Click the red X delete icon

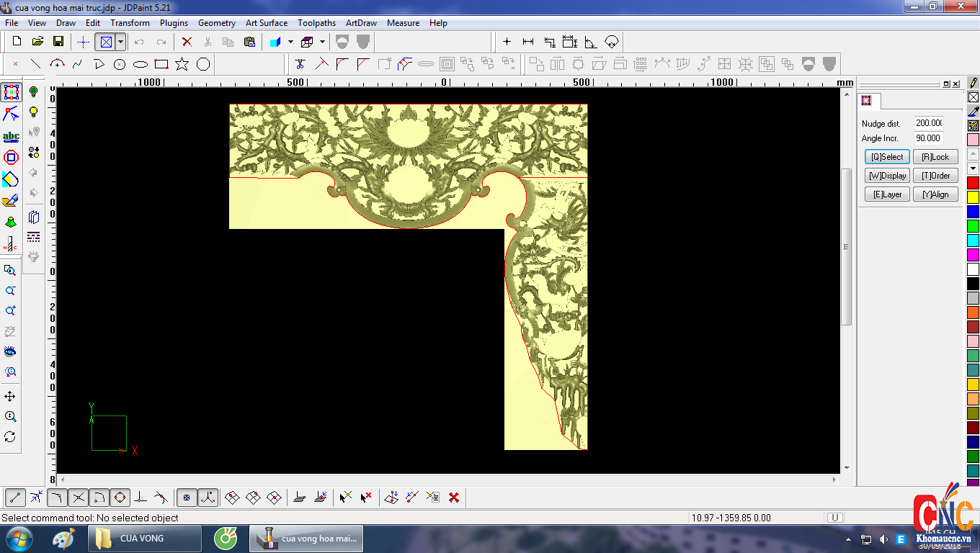pos(187,42)
